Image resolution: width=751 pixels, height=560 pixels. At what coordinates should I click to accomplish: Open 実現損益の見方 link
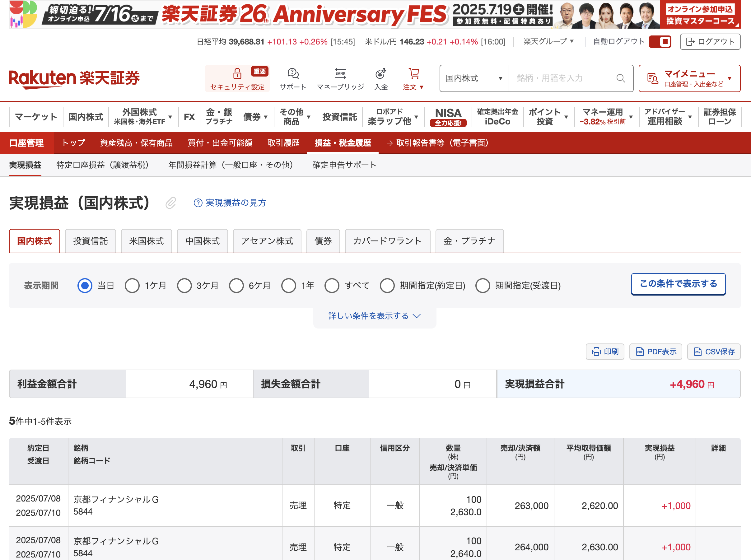[236, 203]
